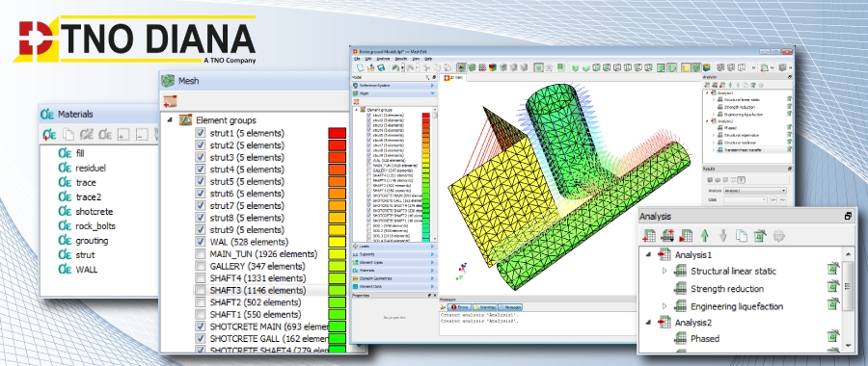Viewport: 868px width, 366px height.
Task: Click add element group icon in Mesh panel
Action: (170, 102)
